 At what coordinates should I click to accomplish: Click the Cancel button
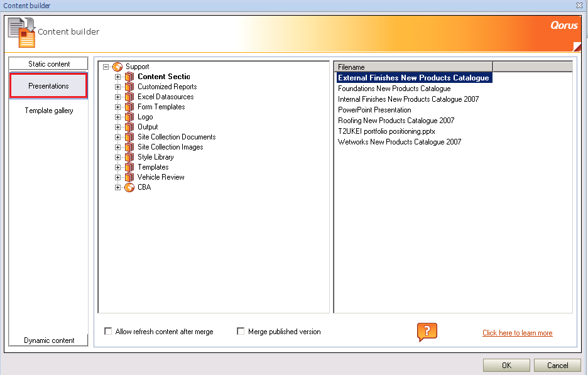click(557, 365)
